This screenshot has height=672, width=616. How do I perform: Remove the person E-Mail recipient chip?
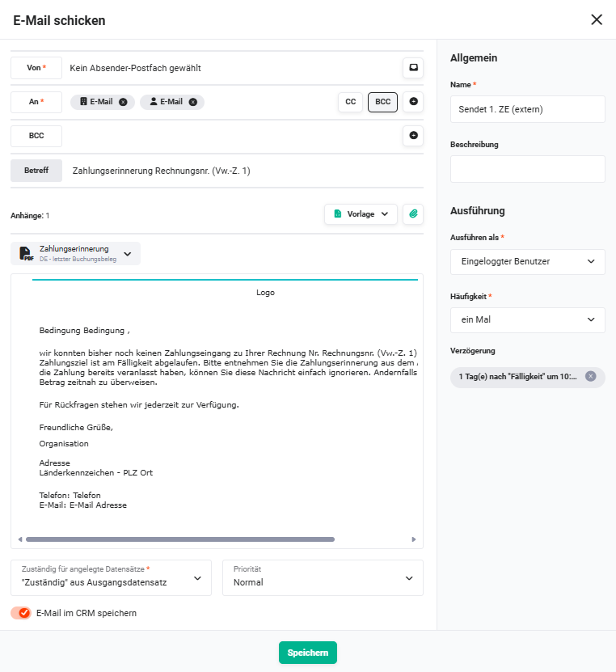[193, 102]
